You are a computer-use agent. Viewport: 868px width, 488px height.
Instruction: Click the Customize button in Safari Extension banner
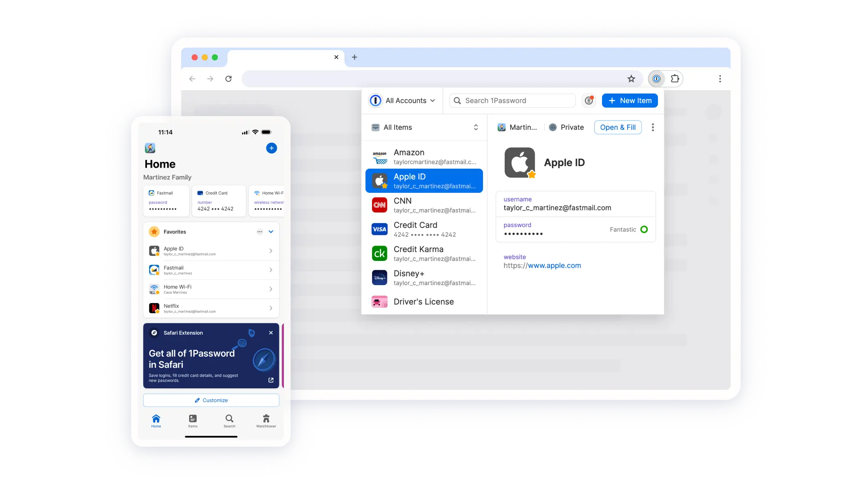click(211, 400)
